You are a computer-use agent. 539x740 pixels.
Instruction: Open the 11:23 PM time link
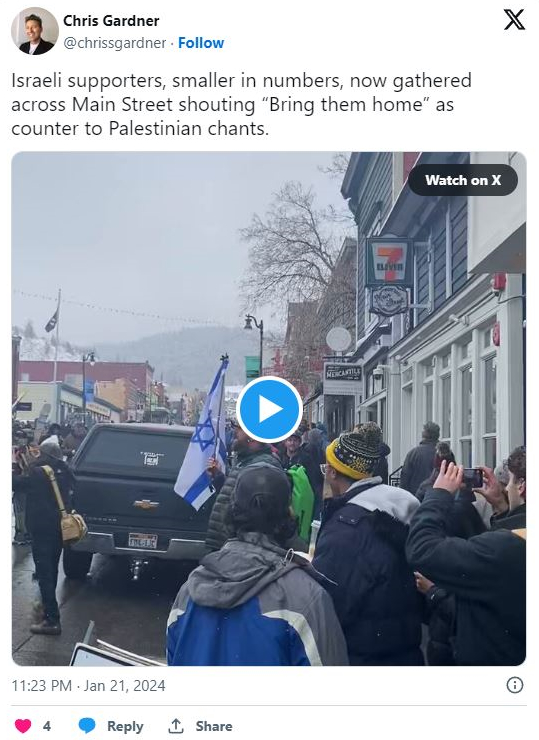tap(42, 685)
